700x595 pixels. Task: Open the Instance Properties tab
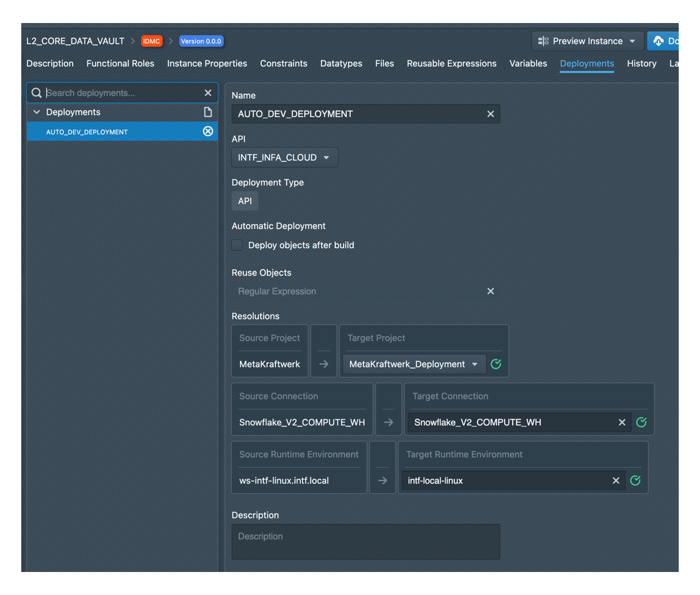[x=206, y=63]
